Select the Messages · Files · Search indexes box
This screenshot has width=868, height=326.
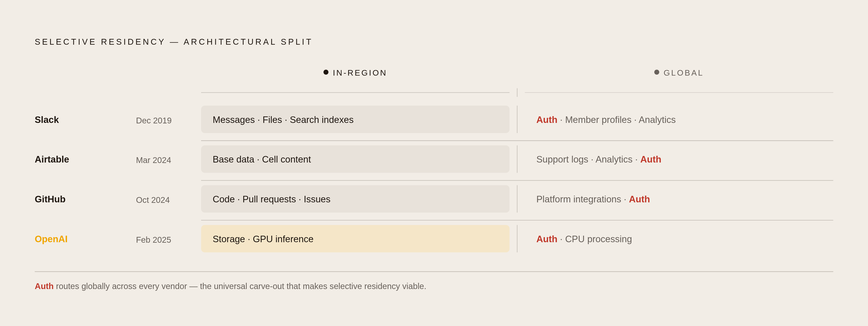coord(355,120)
